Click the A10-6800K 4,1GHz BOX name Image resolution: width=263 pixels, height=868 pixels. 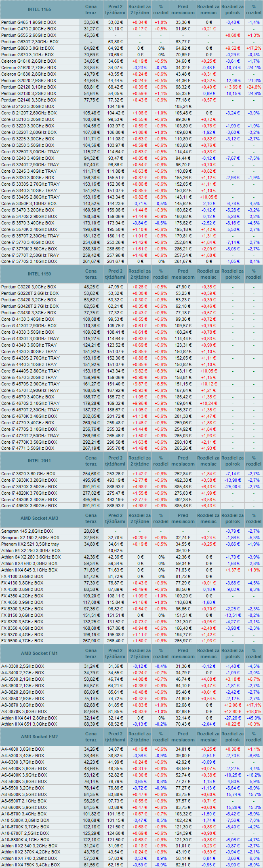pyautogui.click(x=25, y=840)
